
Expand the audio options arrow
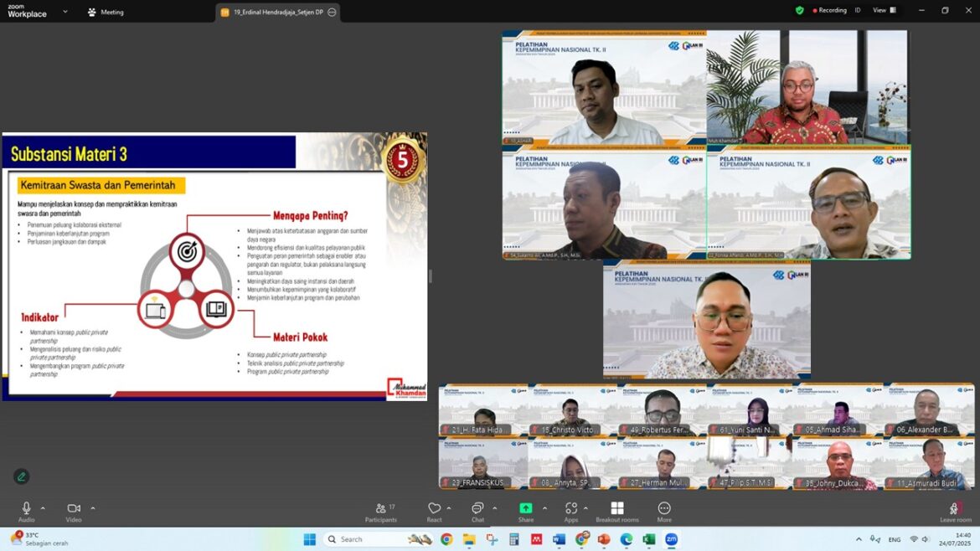click(x=43, y=508)
